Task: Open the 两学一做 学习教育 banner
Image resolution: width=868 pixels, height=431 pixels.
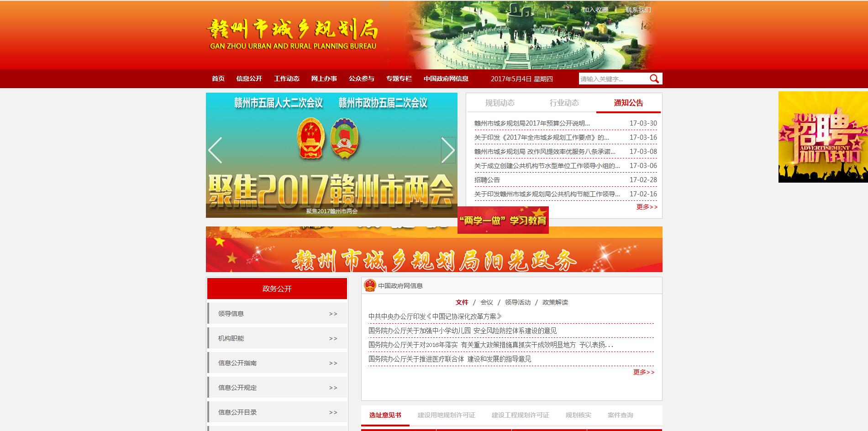Action: click(503, 221)
